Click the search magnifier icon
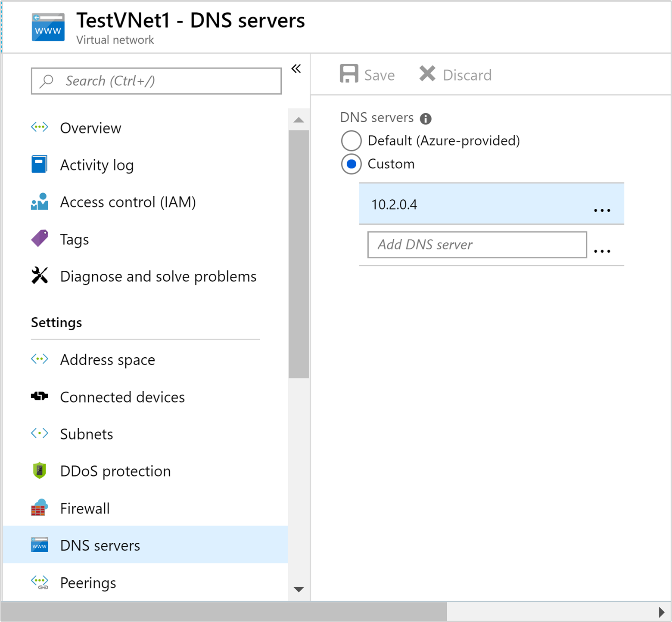This screenshot has height=622, width=672. point(46,80)
